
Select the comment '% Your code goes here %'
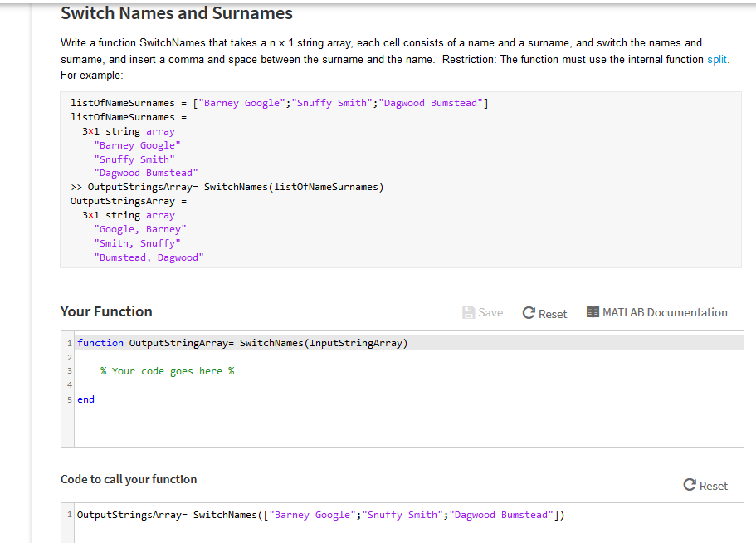pyautogui.click(x=168, y=371)
